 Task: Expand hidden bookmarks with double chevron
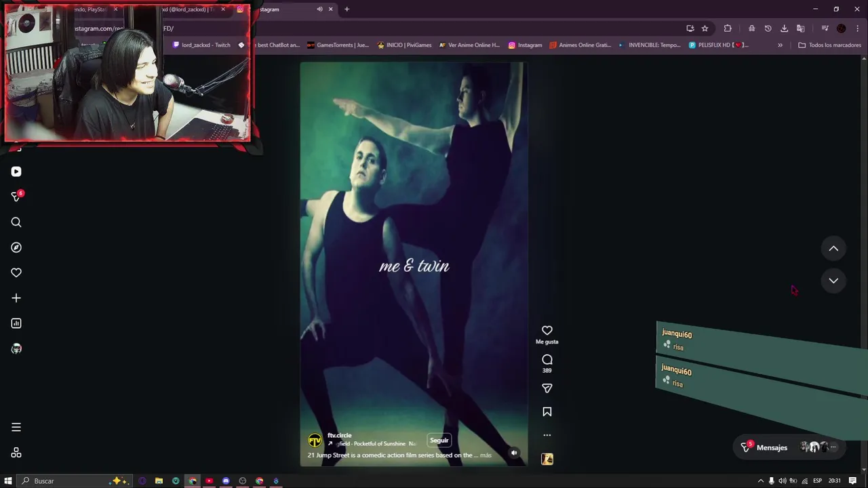pyautogui.click(x=780, y=45)
